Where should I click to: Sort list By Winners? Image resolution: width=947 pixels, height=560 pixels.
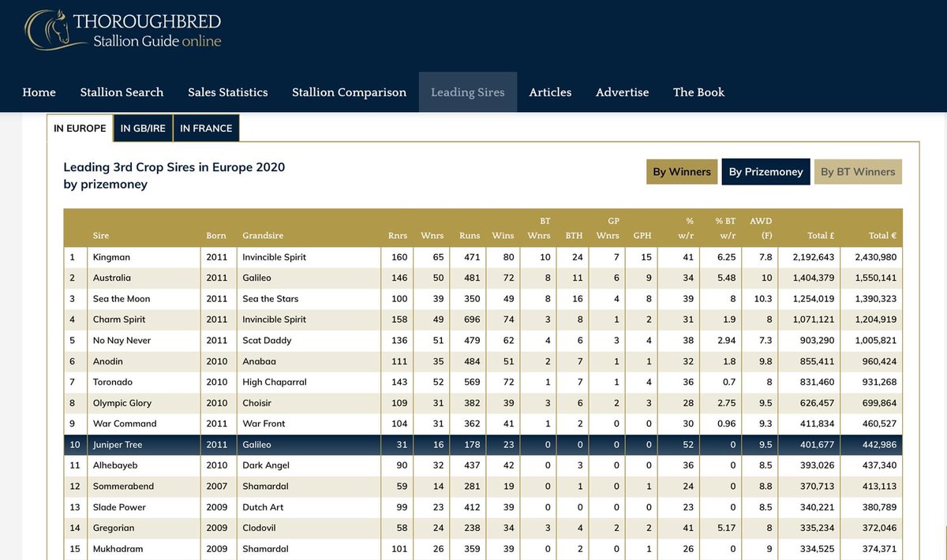point(682,172)
